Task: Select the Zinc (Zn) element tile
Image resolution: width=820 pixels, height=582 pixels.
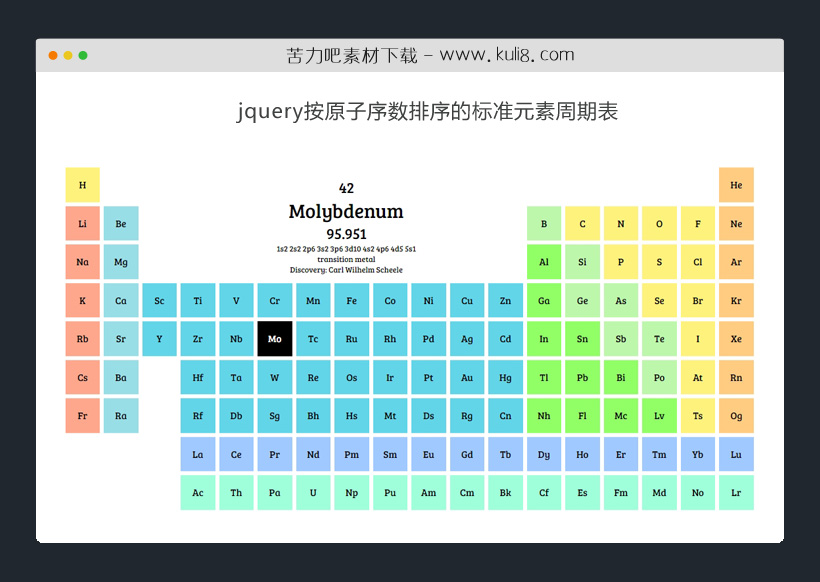Action: click(x=505, y=300)
